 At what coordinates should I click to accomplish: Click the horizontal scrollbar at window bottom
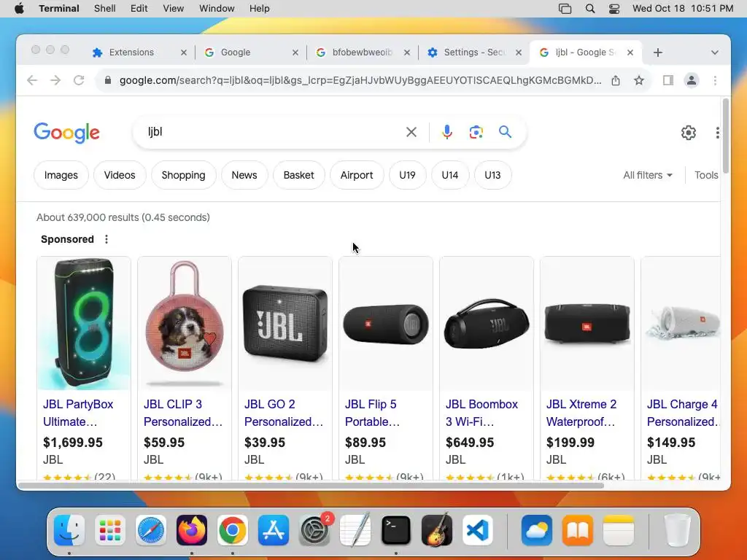(311, 486)
